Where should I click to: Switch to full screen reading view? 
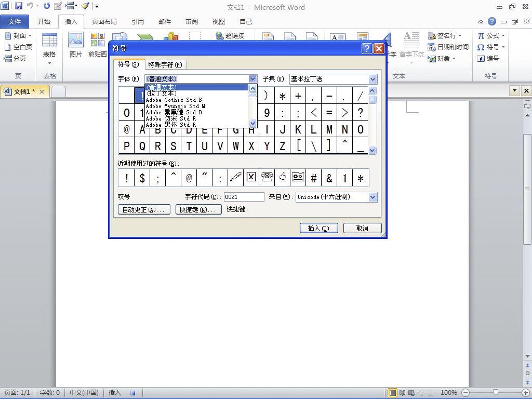402,393
